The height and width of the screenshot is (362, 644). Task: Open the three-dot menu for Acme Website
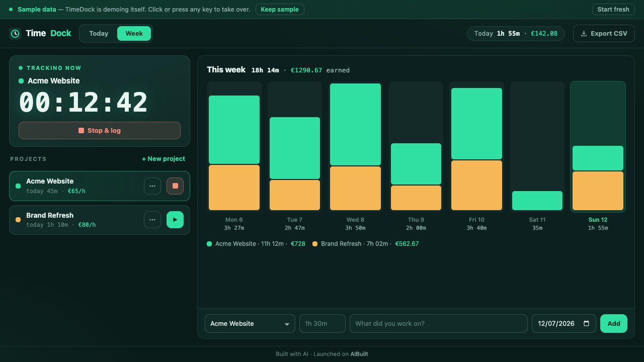click(x=152, y=186)
